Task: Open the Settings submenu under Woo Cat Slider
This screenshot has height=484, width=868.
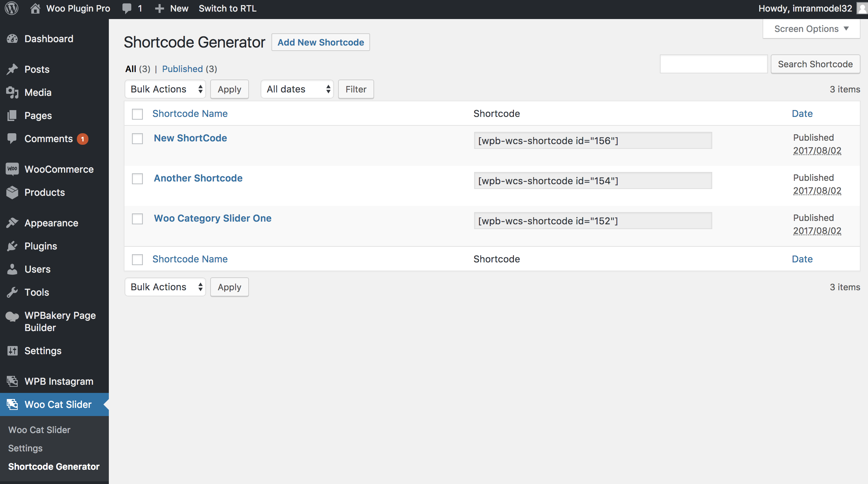Action: 25,448
